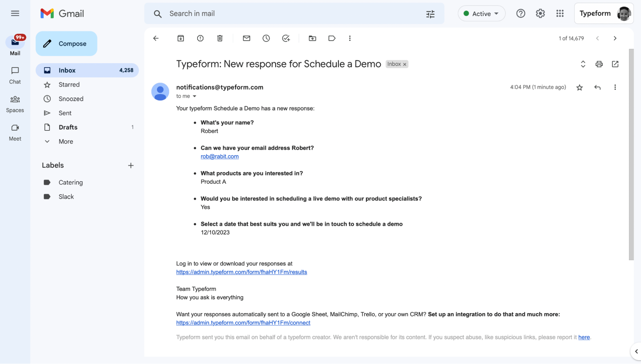The height and width of the screenshot is (364, 641).
Task: Open the email in a new window
Action: click(615, 64)
